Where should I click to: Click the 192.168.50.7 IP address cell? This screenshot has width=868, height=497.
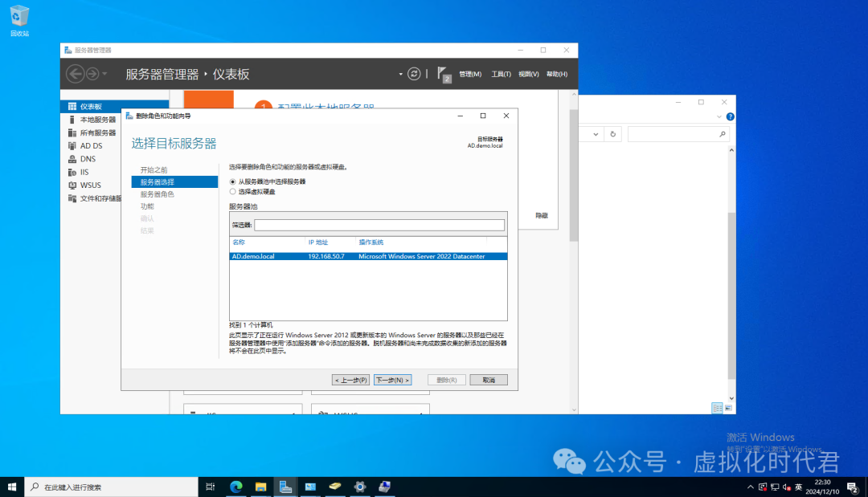(x=326, y=256)
